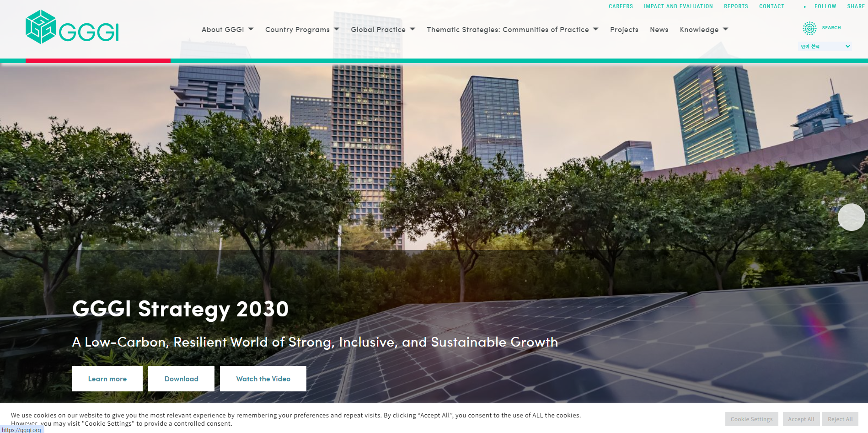868x433 pixels.
Task: Expand the Country Programs menu arrow
Action: [x=337, y=29]
